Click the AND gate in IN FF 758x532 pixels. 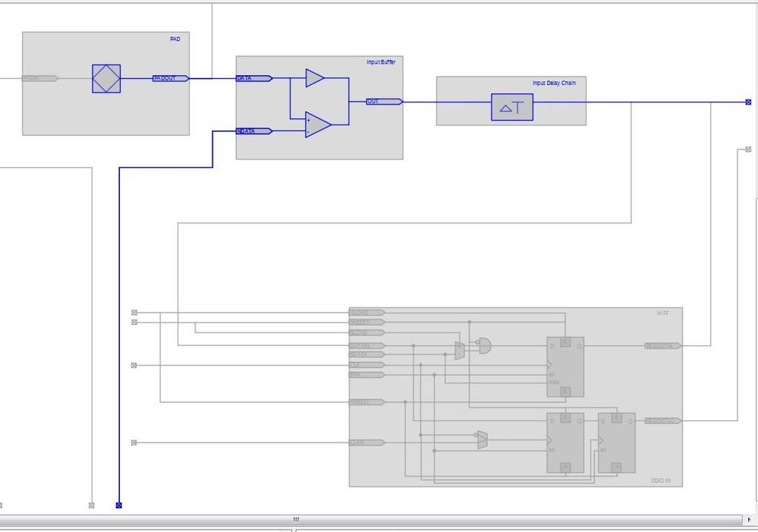coord(484,345)
